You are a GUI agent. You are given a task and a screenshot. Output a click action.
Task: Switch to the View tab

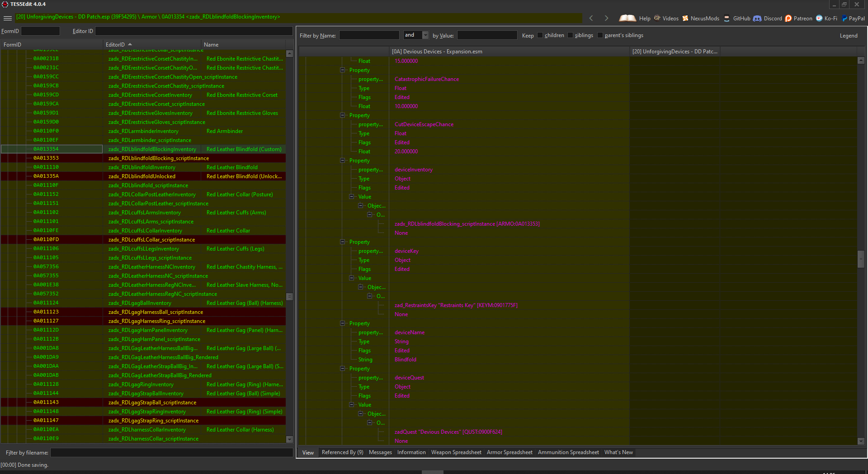click(308, 452)
